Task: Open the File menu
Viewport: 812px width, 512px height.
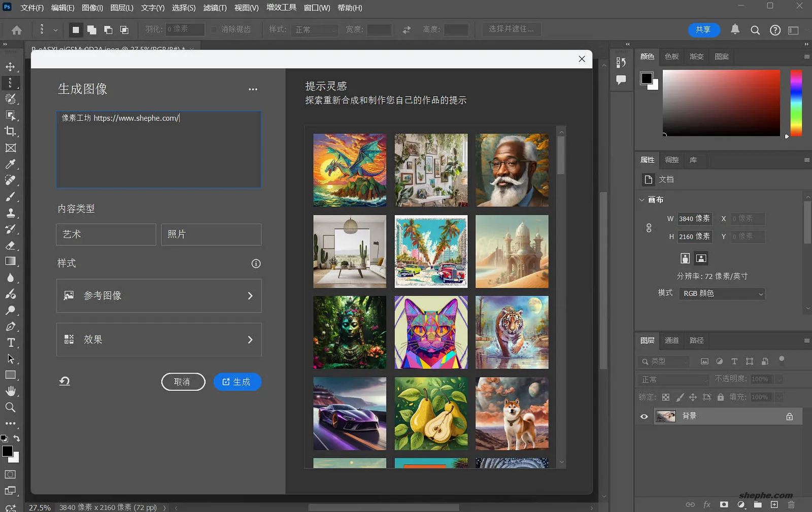Action: (31, 8)
